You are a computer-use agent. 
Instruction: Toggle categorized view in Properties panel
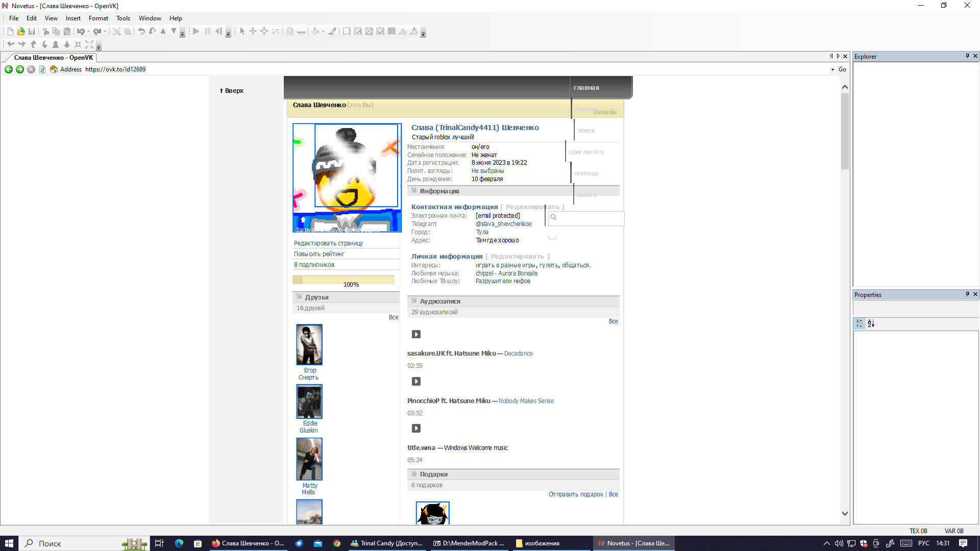tap(860, 323)
